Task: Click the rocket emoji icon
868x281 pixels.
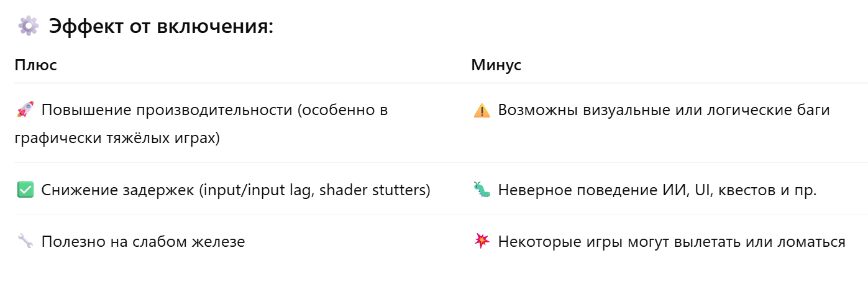Action: [x=24, y=111]
